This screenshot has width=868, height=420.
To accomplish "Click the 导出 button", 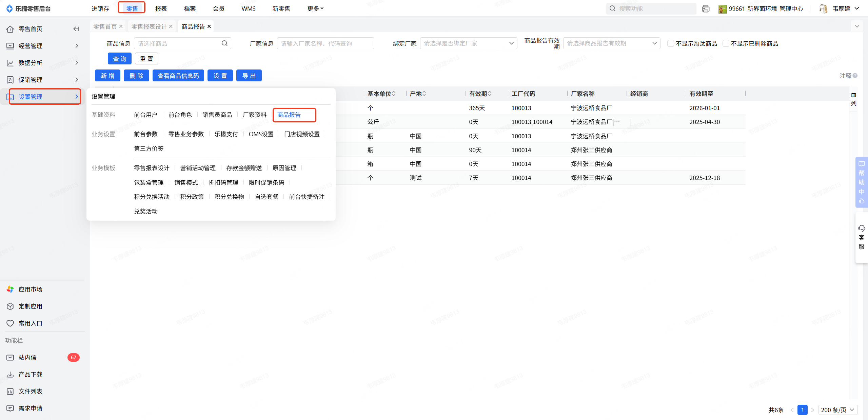I will click(x=249, y=76).
